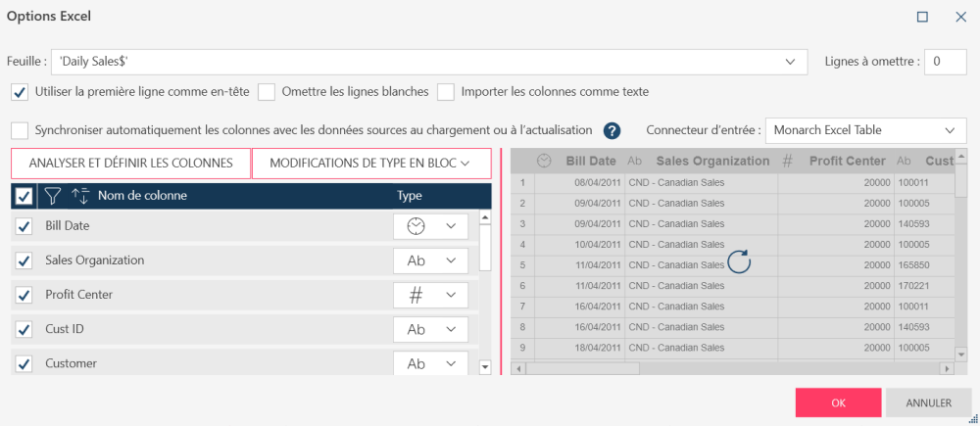Click the sort arrows icon beside Nom de colonne
This screenshot has height=426, width=980.
pos(80,195)
